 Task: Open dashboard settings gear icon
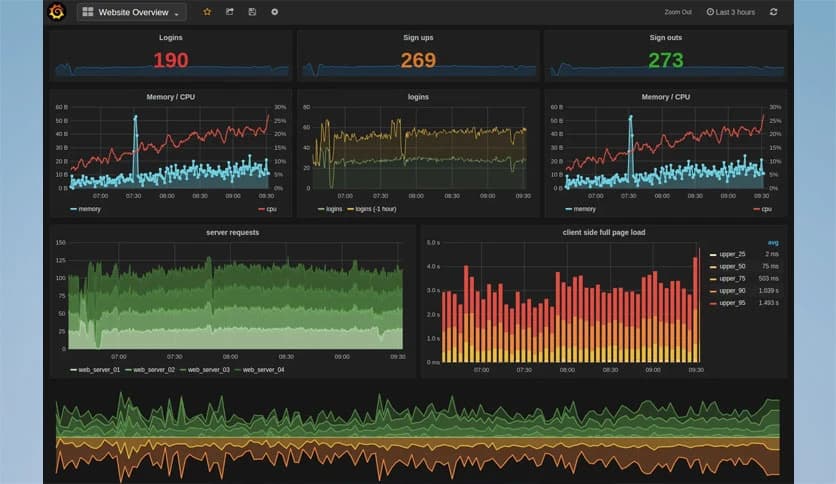275,12
